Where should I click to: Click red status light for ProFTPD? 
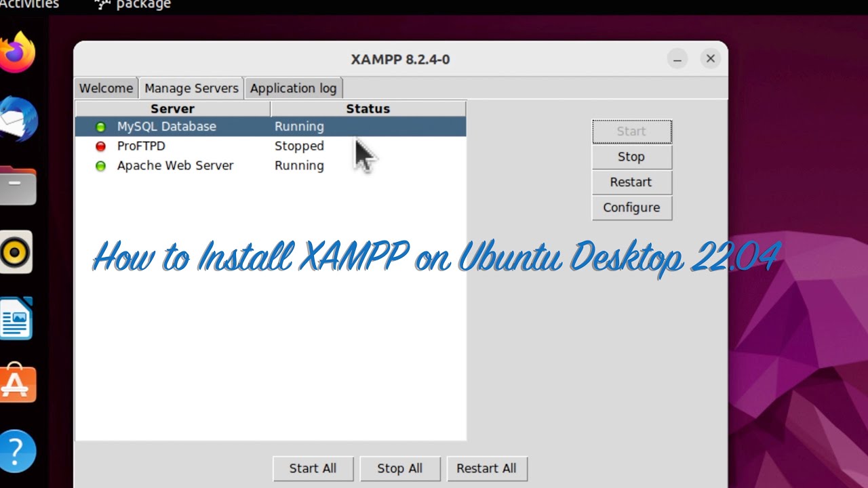click(100, 146)
